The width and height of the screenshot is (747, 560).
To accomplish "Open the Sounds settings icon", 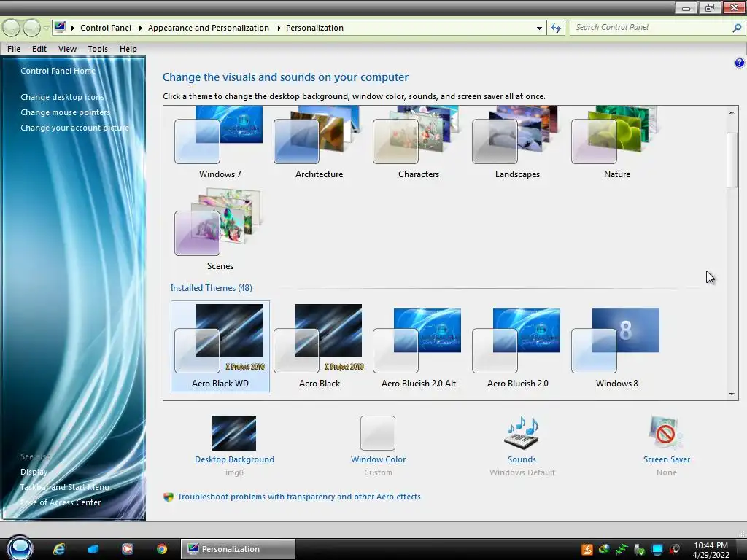I will click(x=522, y=433).
